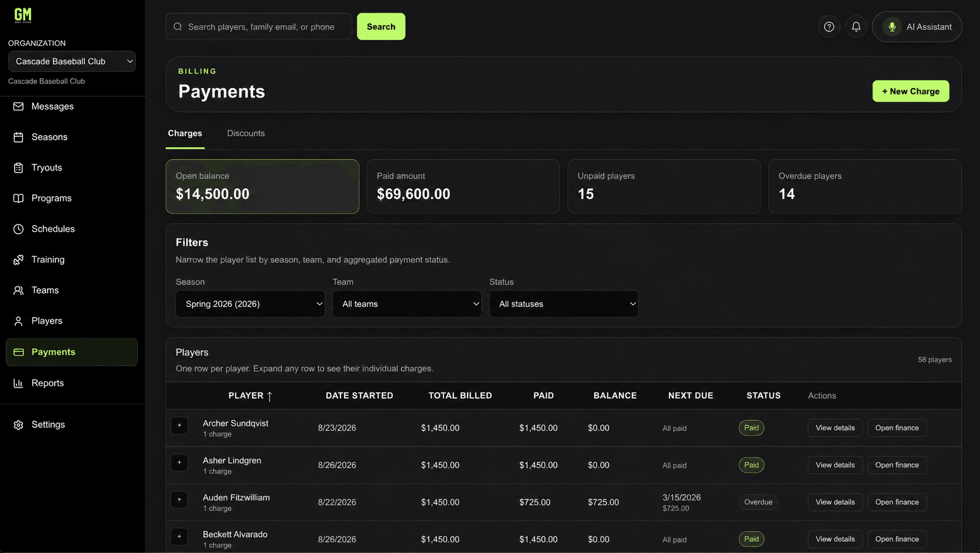Sort by Next Due column header
Viewport: 980px width, 553px height.
[691, 396]
